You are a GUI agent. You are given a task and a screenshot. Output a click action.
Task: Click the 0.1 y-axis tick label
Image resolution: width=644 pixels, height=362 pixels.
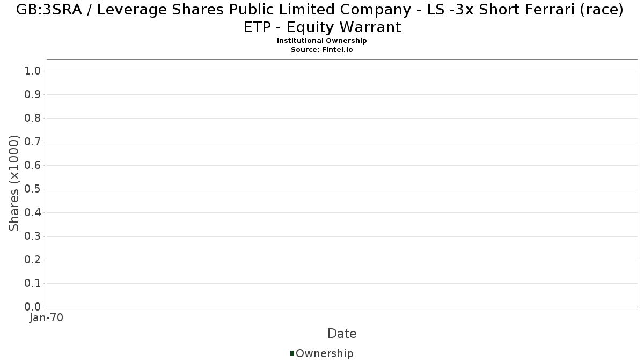(33, 284)
